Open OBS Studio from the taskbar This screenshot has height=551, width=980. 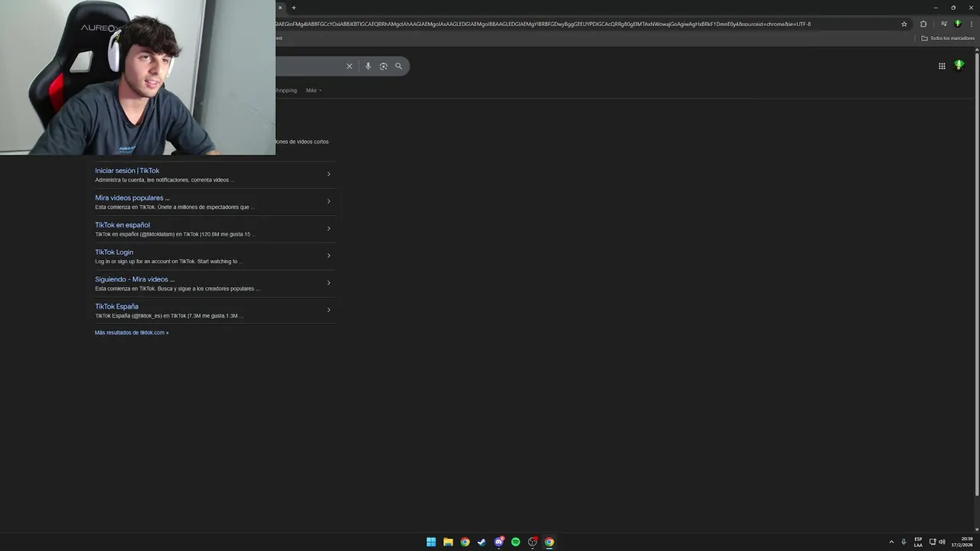click(532, 542)
